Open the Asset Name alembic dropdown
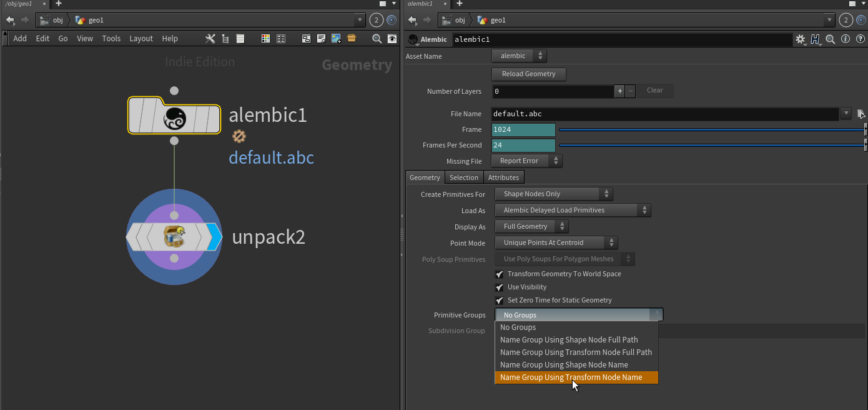This screenshot has width=868, height=410. click(x=520, y=56)
